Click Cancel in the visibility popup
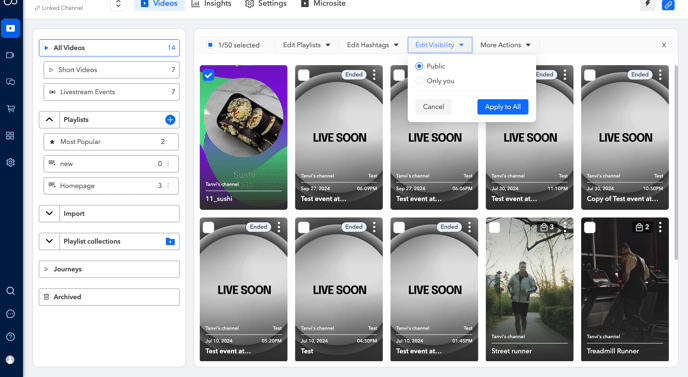 pyautogui.click(x=434, y=107)
